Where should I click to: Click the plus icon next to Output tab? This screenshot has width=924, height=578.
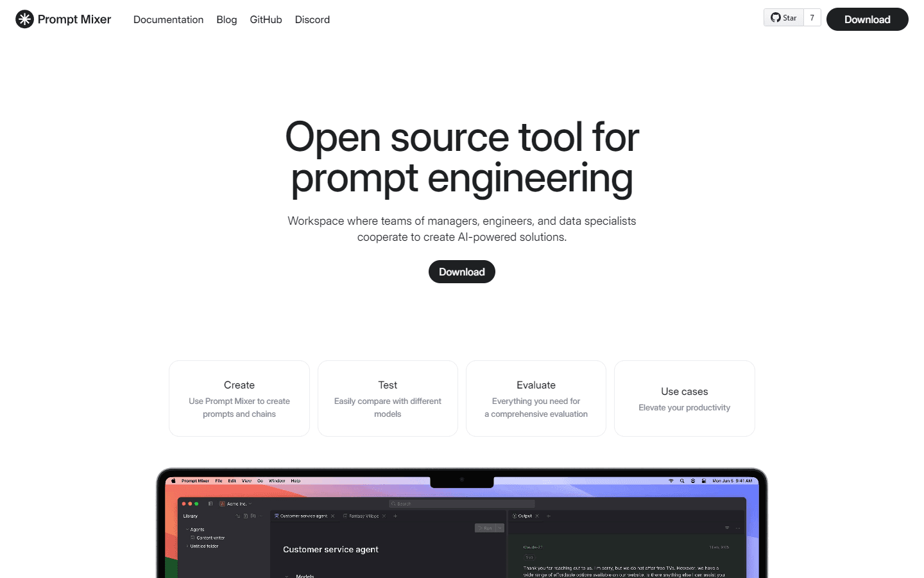pos(549,516)
